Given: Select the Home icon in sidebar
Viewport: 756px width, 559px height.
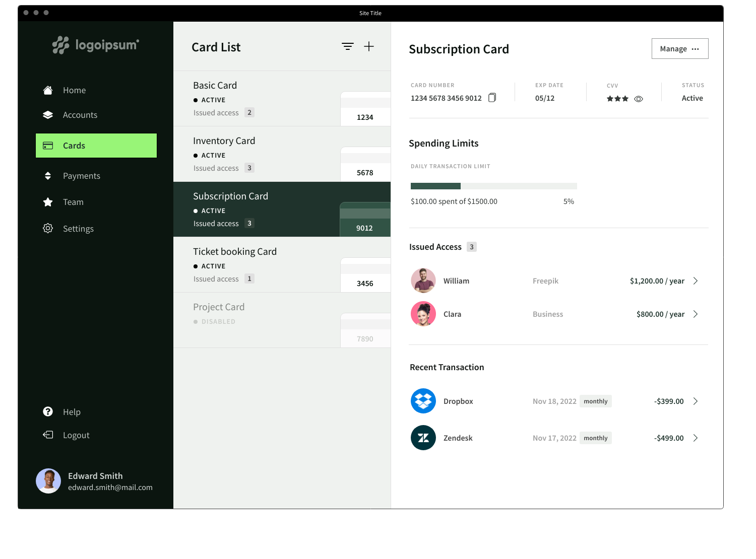Looking at the screenshot, I should click(x=48, y=90).
